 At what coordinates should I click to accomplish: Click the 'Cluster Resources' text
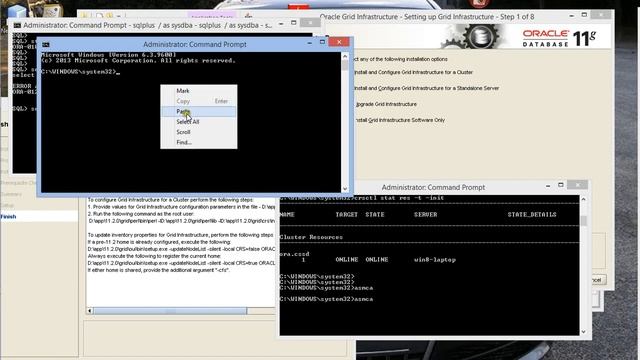click(x=311, y=237)
